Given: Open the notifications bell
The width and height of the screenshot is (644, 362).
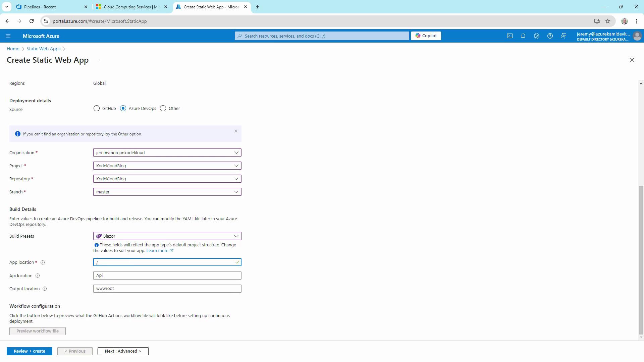Looking at the screenshot, I should 523,36.
